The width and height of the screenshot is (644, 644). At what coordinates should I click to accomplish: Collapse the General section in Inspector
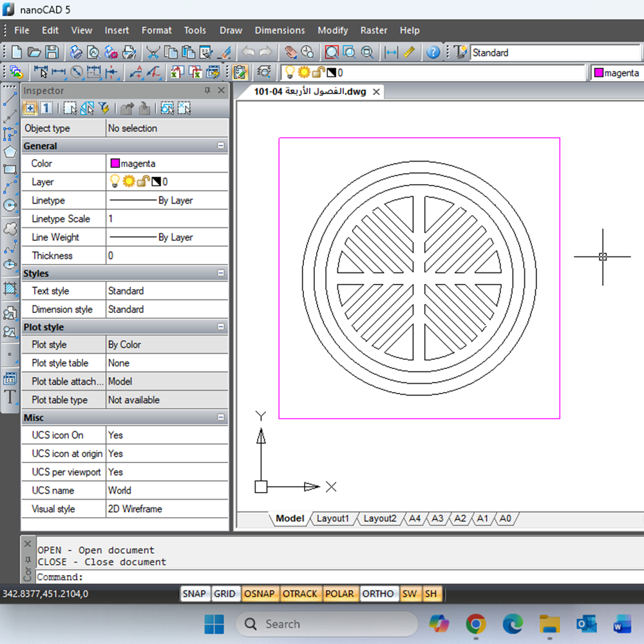coord(221,146)
